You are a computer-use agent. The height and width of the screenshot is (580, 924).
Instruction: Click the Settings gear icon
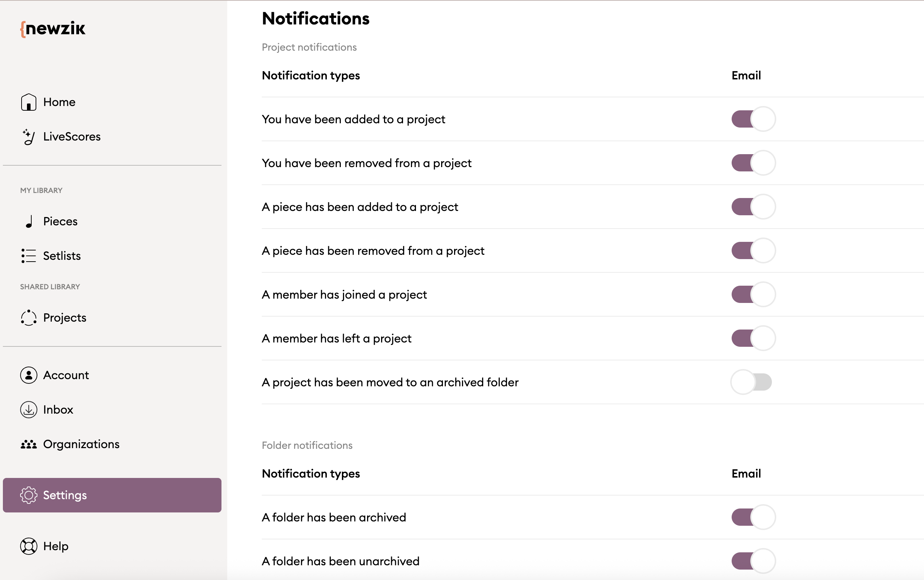(x=28, y=495)
